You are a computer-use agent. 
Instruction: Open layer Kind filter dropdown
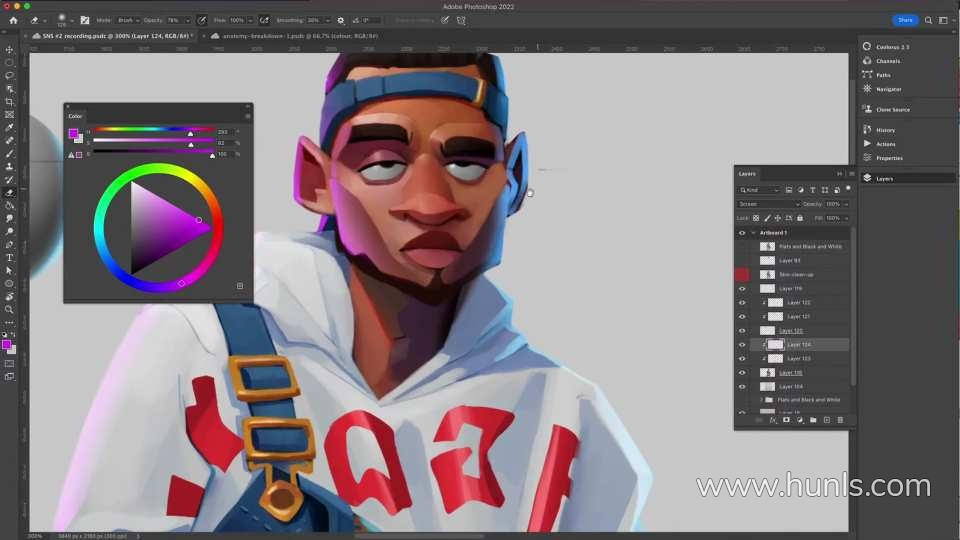[759, 190]
